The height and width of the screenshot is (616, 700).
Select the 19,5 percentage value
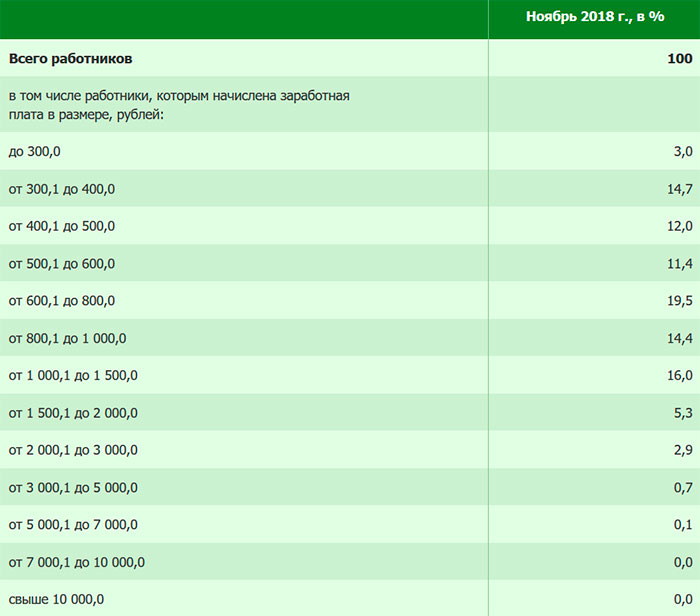[x=679, y=301]
